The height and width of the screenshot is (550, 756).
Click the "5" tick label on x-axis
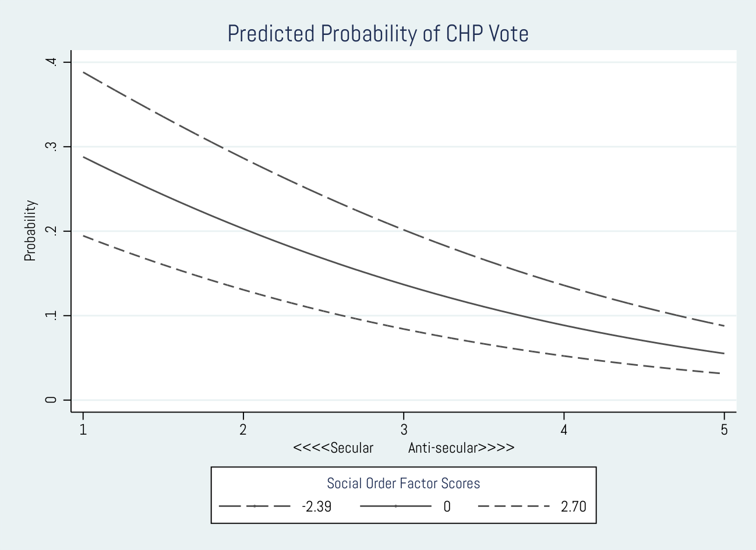tap(724, 430)
